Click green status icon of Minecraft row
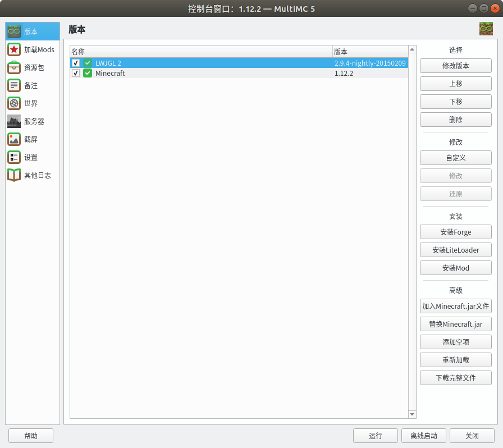Viewport: 503px width, 448px height. 87,73
